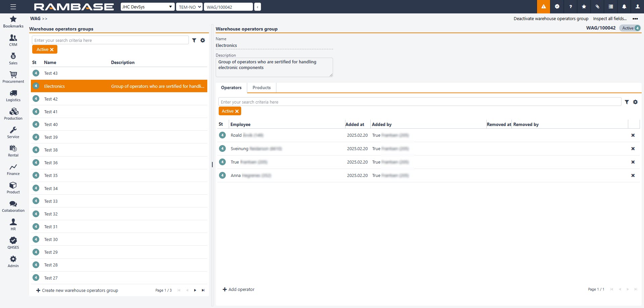The image size is (644, 308).
Task: Click Deactivate warehouse operators group
Action: click(x=551, y=19)
